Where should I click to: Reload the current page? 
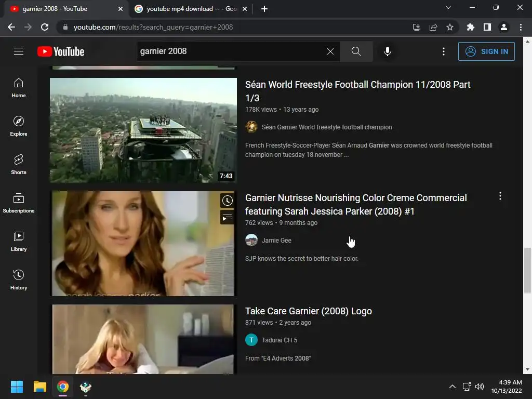click(45, 27)
